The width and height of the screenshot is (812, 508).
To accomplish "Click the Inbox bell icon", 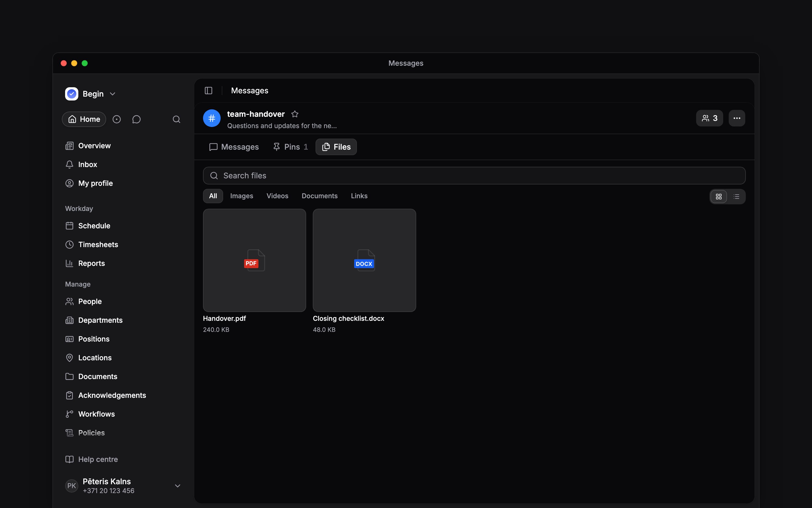I will (x=70, y=165).
